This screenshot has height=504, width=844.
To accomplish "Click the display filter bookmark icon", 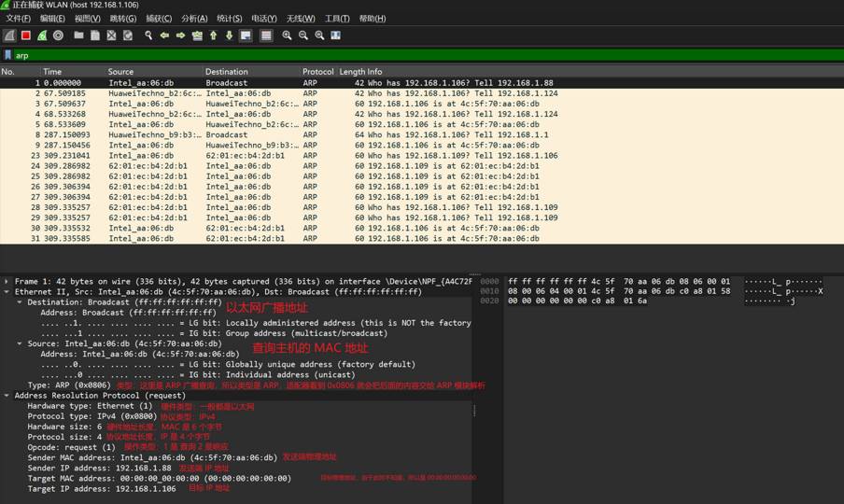I will 7,55.
